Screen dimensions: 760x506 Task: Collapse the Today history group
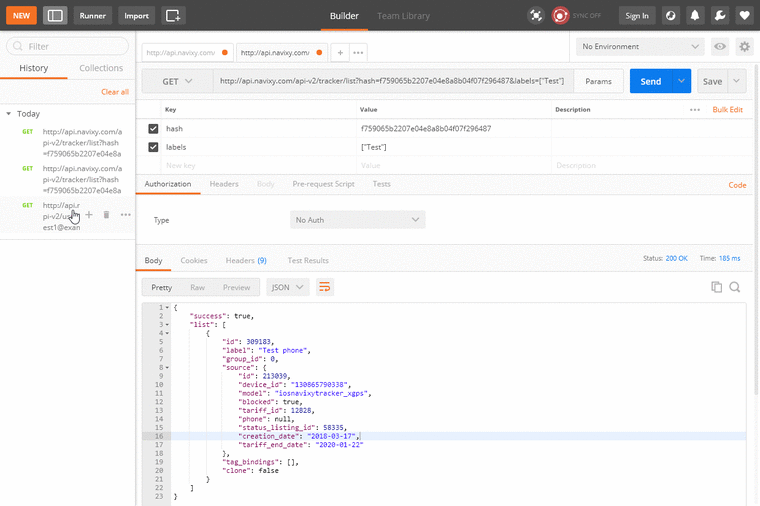click(x=8, y=113)
